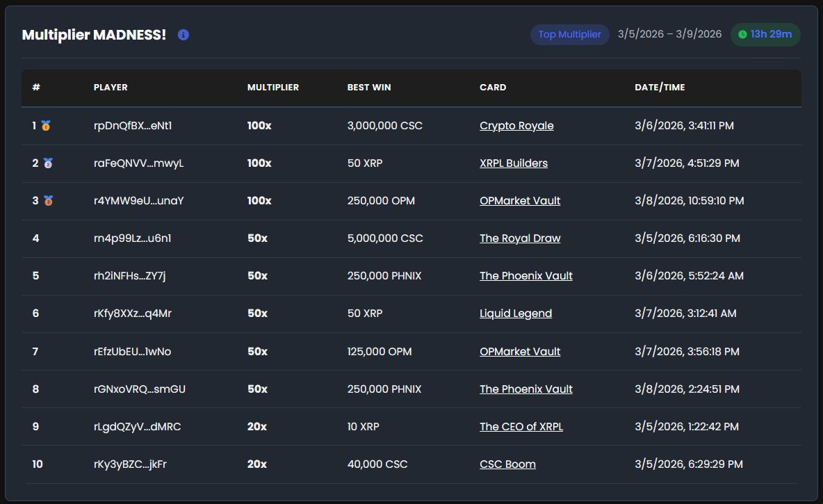Click the 3/5/2026 – 3/9/2026 date range
This screenshot has width=823, height=504.
[670, 34]
